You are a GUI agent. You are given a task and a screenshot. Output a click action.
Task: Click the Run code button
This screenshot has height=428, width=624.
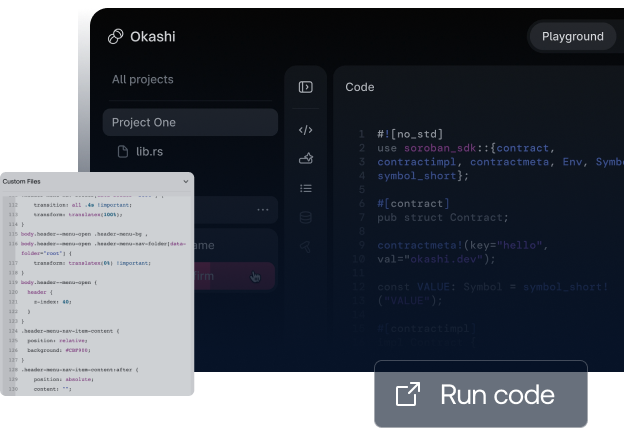click(x=481, y=394)
